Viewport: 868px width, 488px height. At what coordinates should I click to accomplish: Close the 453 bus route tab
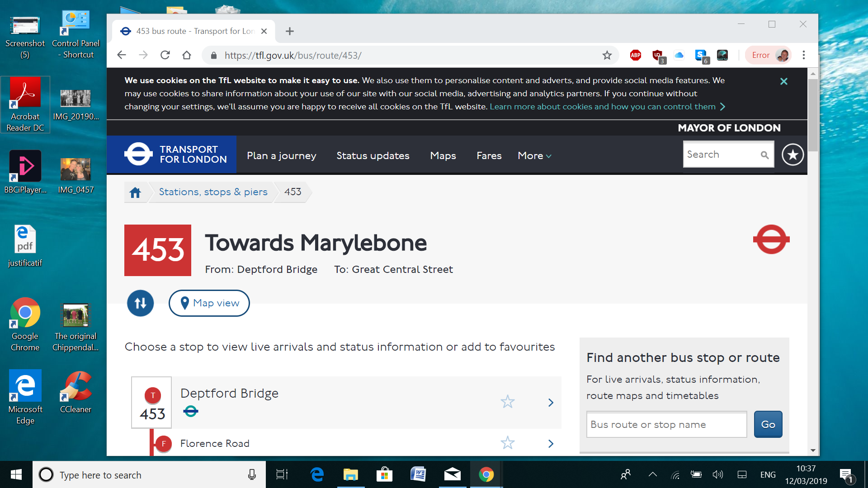pos(264,31)
